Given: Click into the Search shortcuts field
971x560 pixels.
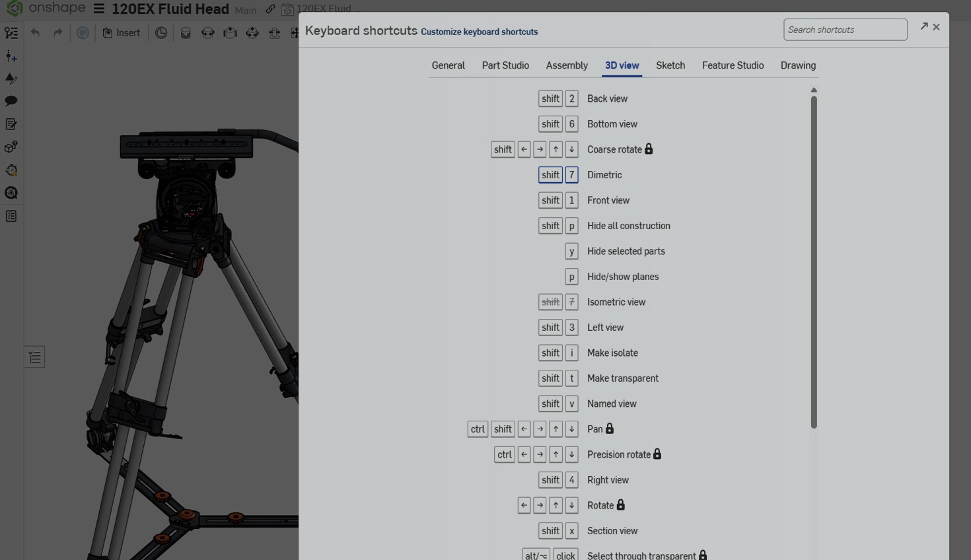Looking at the screenshot, I should point(845,30).
